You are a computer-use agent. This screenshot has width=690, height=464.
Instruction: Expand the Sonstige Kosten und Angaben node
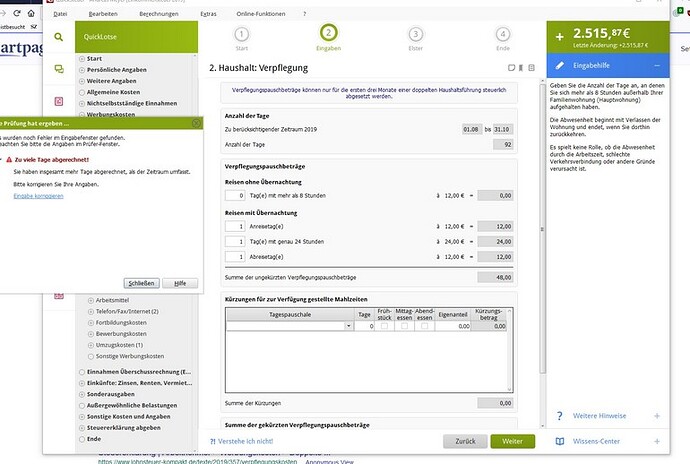(82, 416)
